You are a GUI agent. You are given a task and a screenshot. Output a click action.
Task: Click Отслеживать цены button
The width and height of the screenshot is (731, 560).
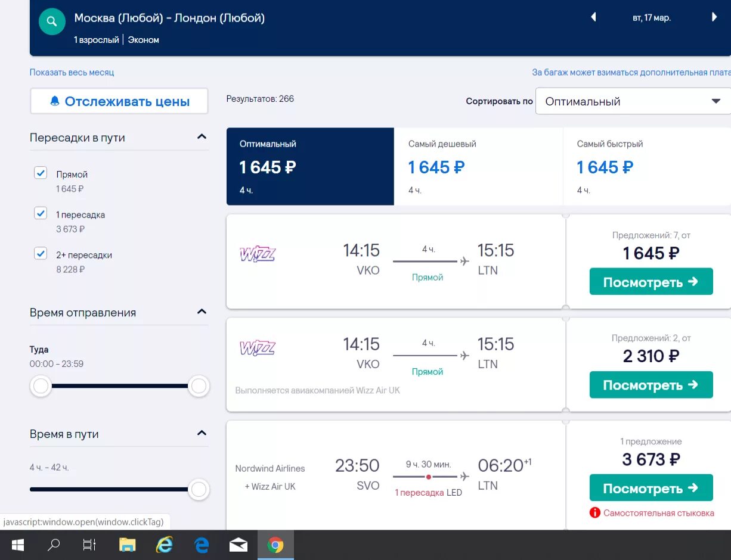[x=119, y=101]
